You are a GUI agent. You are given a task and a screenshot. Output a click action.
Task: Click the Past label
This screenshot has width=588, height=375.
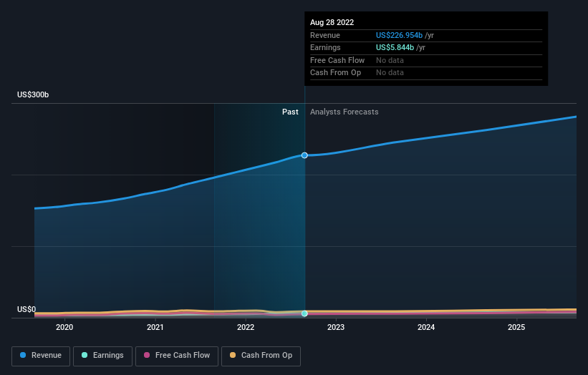coord(290,112)
